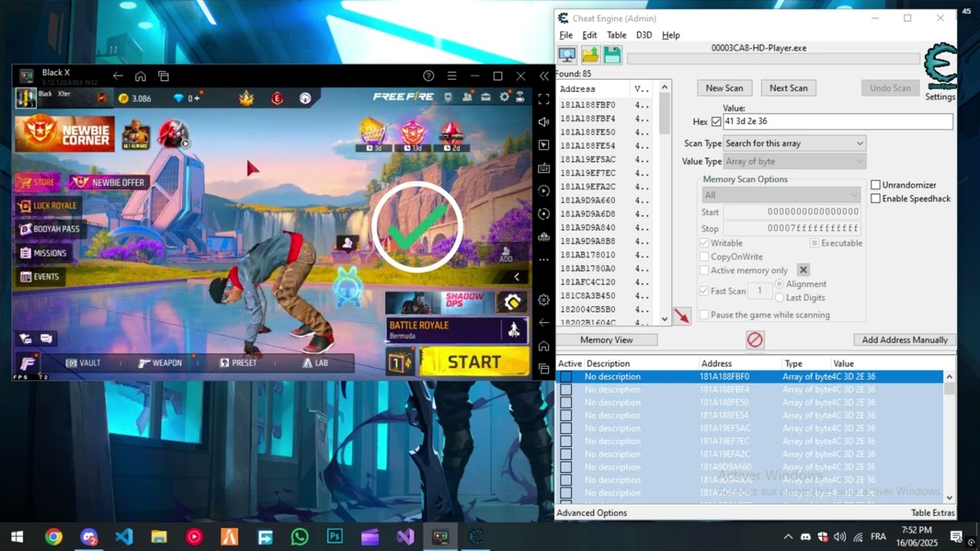Click emulator back arrow in Black X title bar

pyautogui.click(x=118, y=76)
